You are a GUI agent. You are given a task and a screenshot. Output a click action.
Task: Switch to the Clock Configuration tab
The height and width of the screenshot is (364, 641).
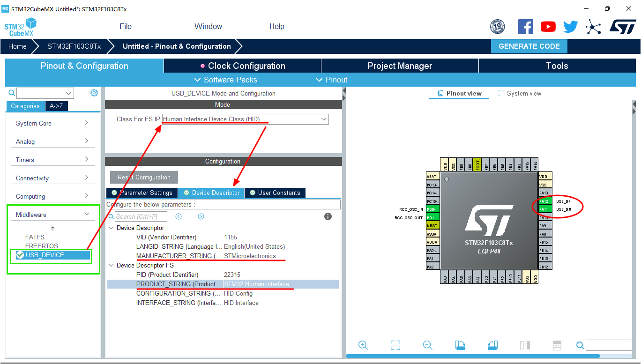coord(242,66)
